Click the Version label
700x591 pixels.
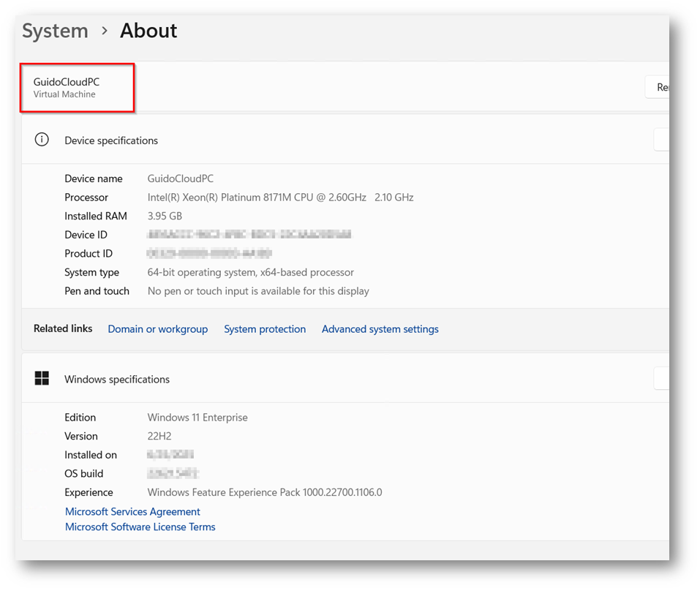(80, 436)
